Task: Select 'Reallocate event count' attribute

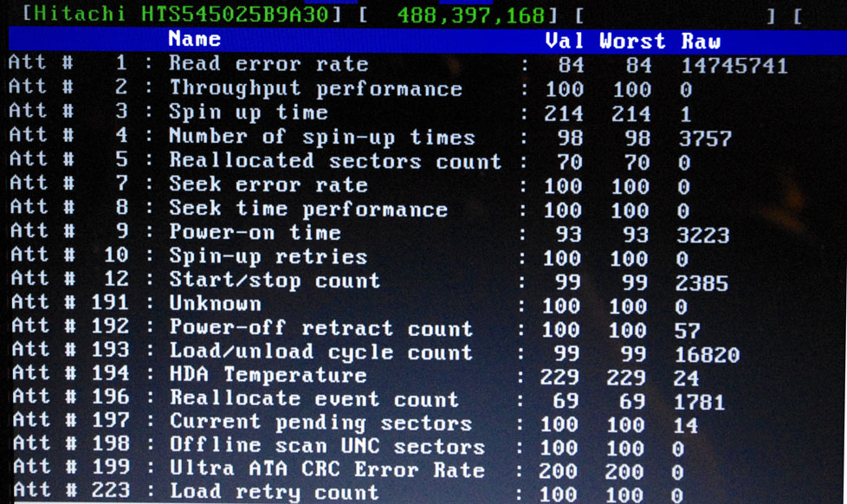Action: [x=315, y=398]
